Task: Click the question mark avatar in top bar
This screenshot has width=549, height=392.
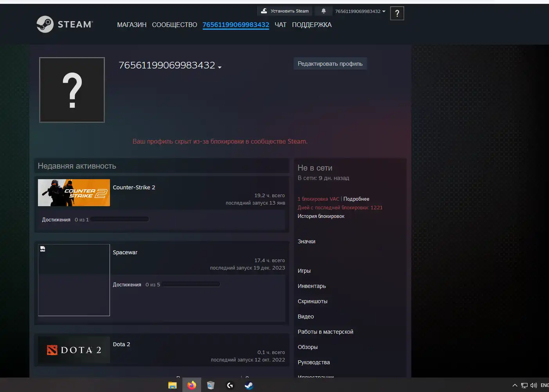Action: (397, 14)
